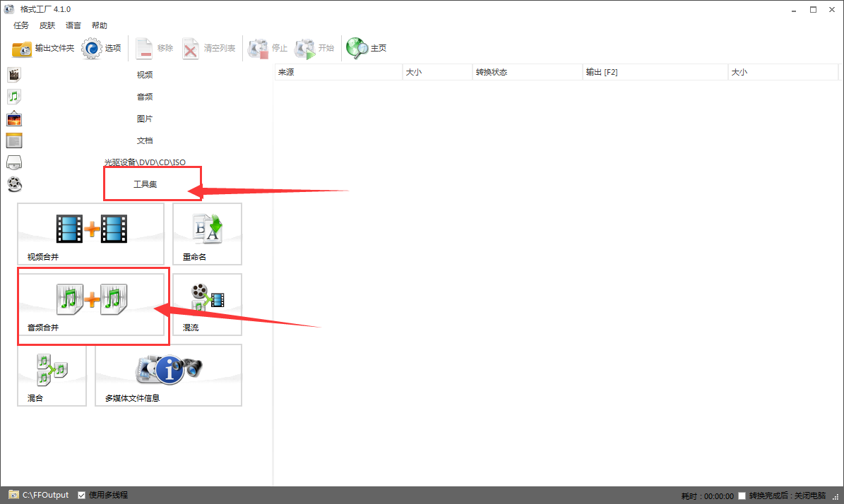Enable 转换完成后:关闭电脑 checkbox
The width and height of the screenshot is (844, 504).
[x=742, y=496]
